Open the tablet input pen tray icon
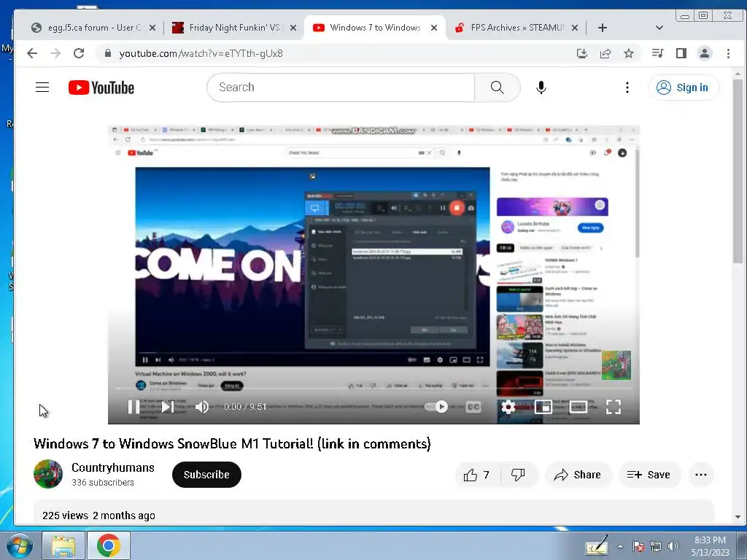Screen dimensions: 747x560 coord(597,545)
